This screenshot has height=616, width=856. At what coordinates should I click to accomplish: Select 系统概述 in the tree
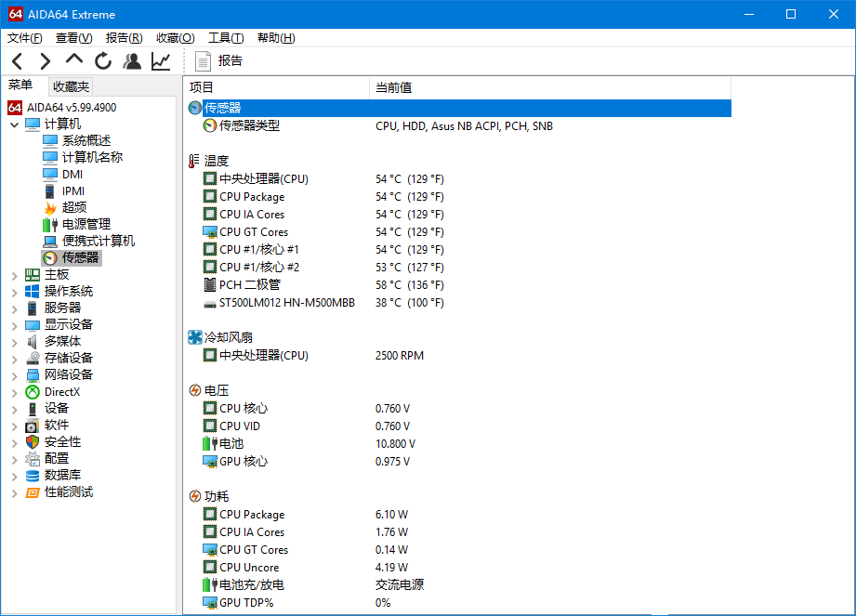[86, 140]
